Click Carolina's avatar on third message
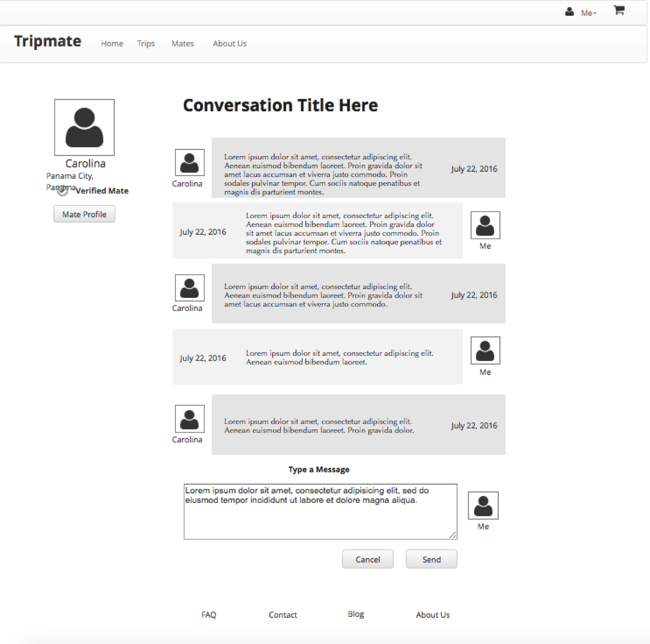650x644 pixels. coord(190,288)
